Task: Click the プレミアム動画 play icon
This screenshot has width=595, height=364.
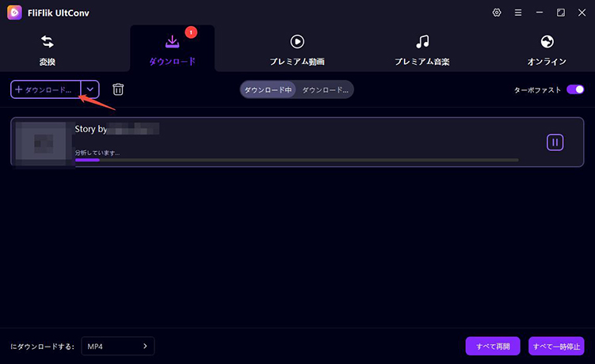Action: pyautogui.click(x=297, y=42)
